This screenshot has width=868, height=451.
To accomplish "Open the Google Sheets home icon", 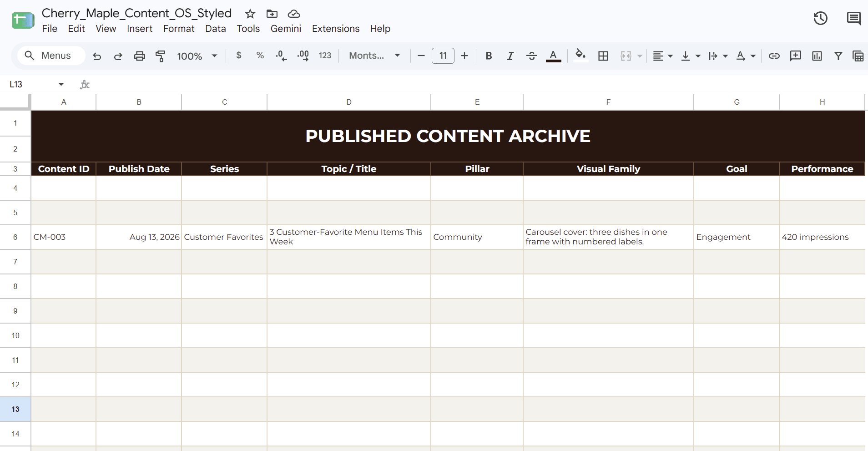I will coord(23,20).
